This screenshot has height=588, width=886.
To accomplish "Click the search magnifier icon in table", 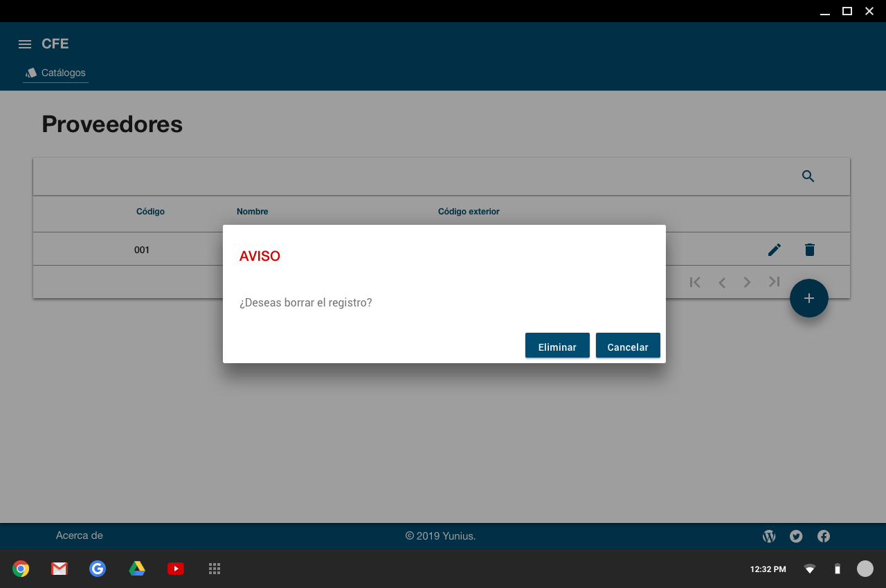I will (808, 176).
